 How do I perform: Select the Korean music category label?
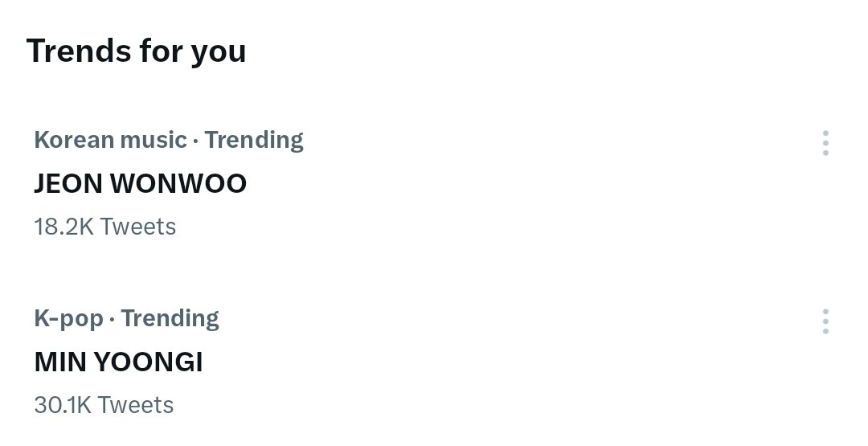tap(110, 140)
